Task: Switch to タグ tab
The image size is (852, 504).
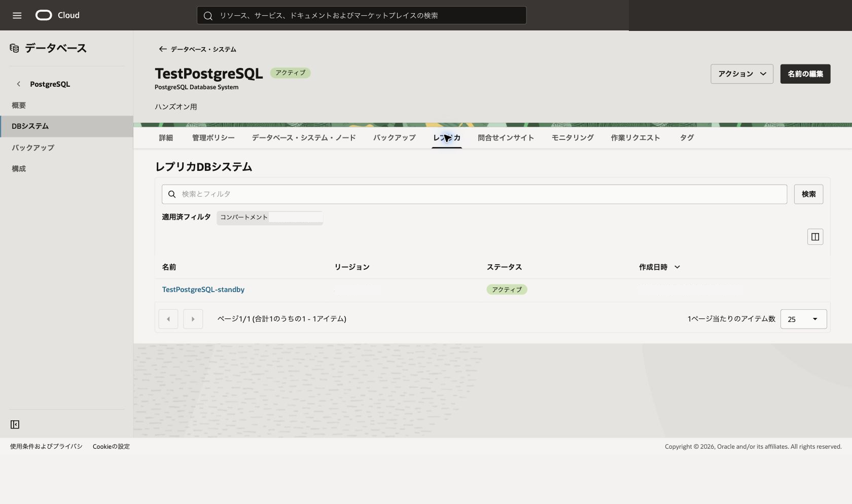Action: click(687, 138)
